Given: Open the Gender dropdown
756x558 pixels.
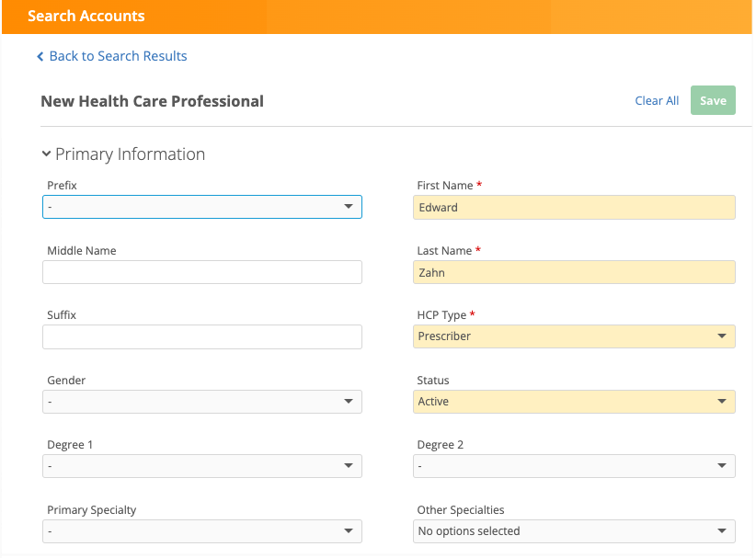Looking at the screenshot, I should click(x=201, y=402).
